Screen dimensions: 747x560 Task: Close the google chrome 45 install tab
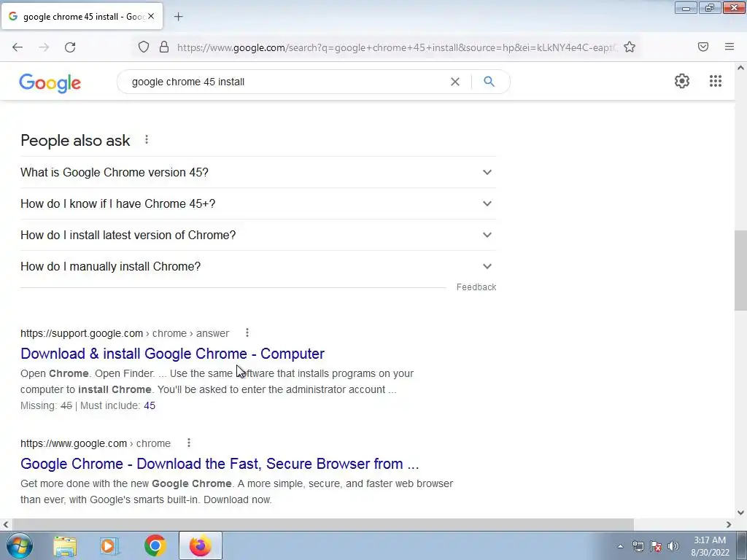pos(151,16)
